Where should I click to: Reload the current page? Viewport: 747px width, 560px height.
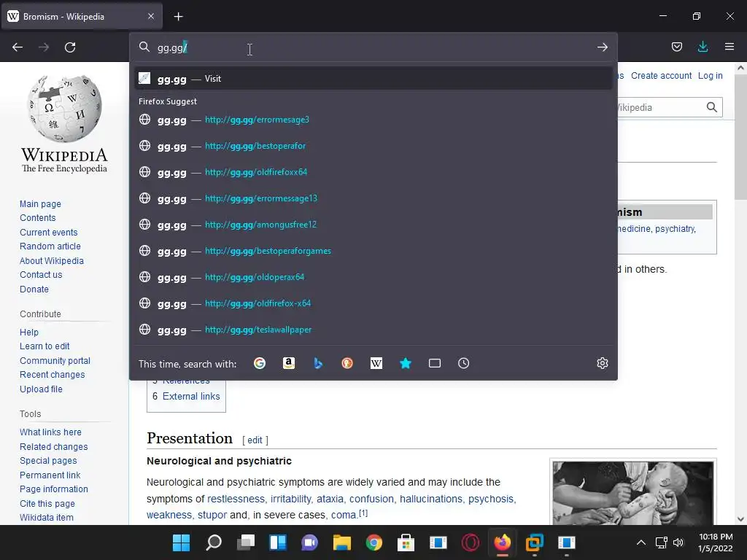tap(70, 47)
